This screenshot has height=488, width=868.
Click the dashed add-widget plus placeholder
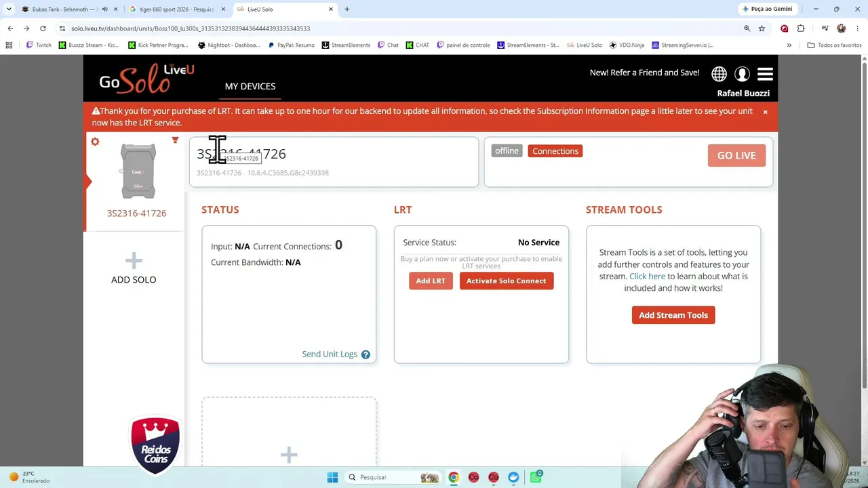click(289, 455)
